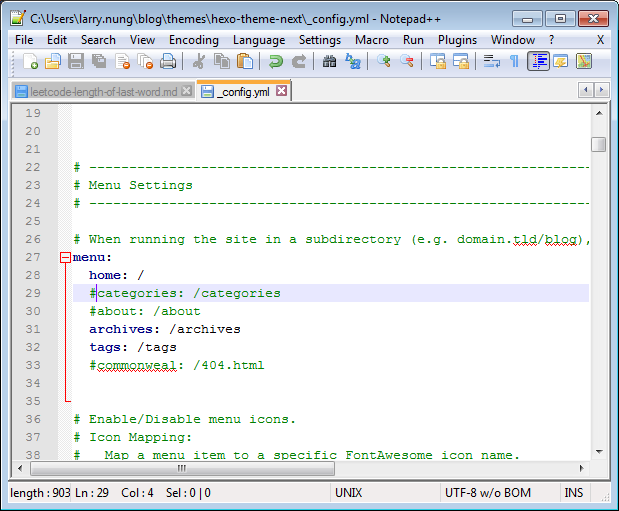
Task: Click the INS status indicator
Action: point(574,493)
